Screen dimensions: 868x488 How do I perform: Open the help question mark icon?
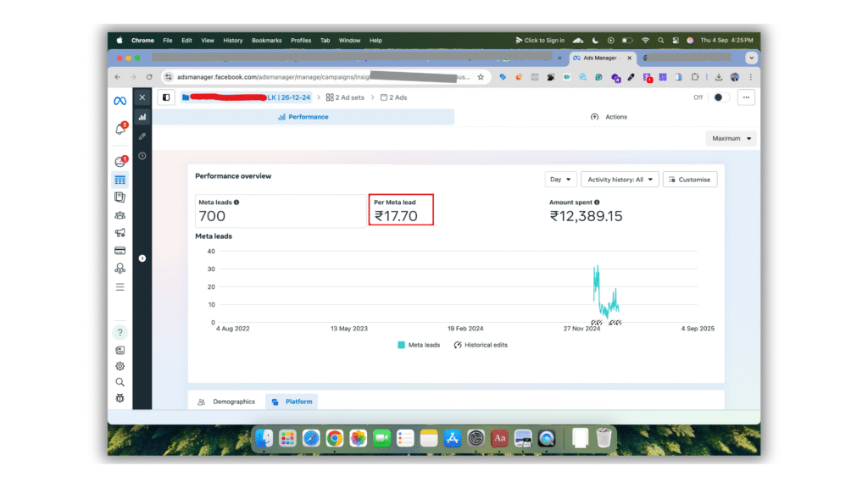120,332
